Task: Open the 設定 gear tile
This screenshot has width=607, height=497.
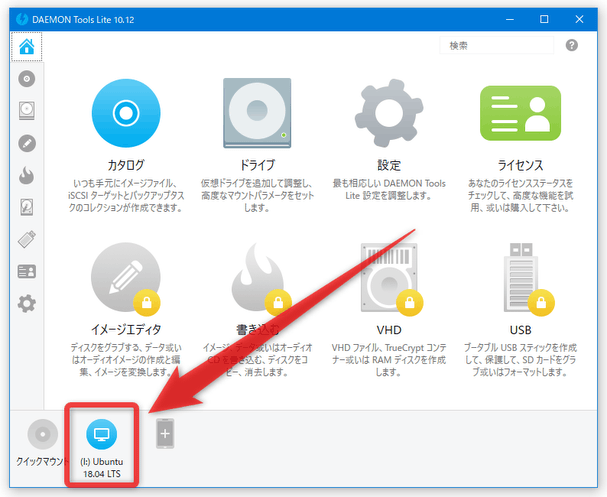Action: 389,113
